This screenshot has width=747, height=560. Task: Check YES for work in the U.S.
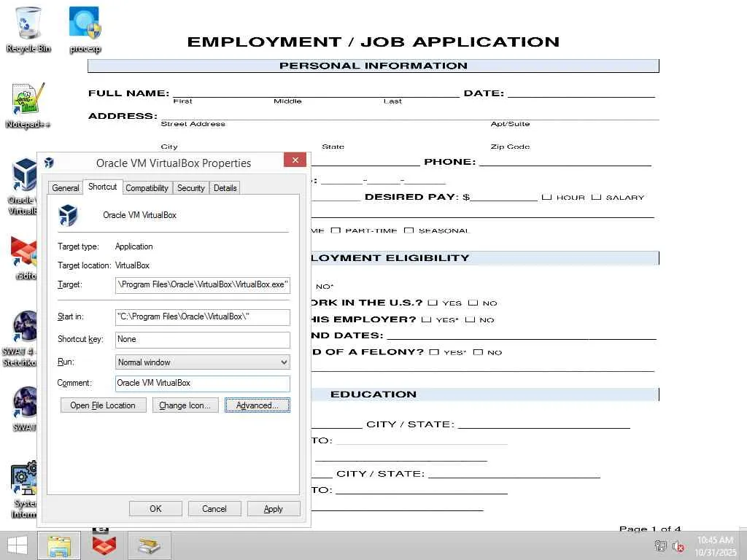click(x=432, y=303)
